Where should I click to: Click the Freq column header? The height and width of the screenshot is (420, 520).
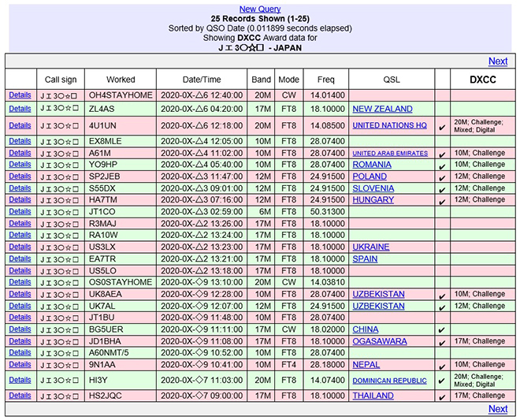click(325, 80)
